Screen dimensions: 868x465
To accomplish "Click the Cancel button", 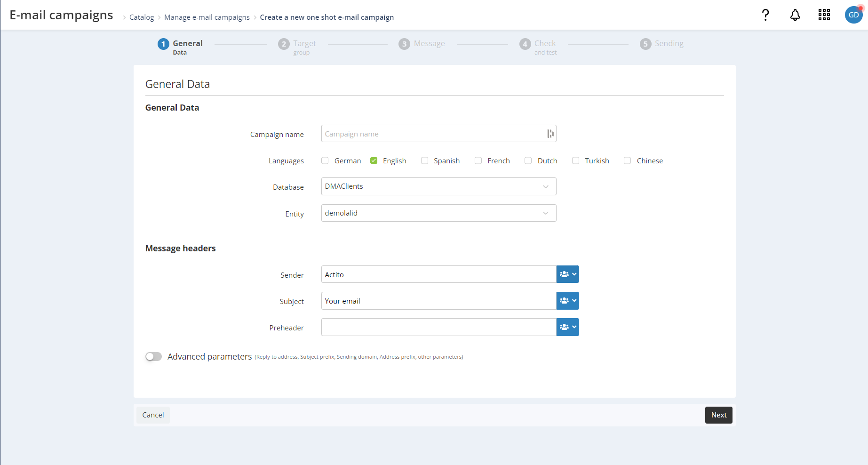I will (x=153, y=415).
